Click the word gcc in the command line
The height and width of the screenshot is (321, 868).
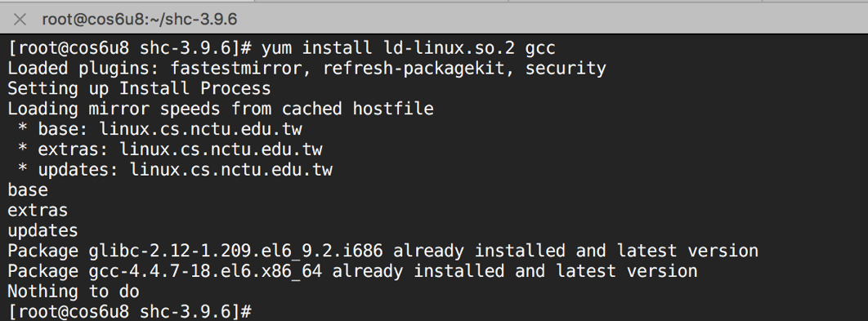pyautogui.click(x=539, y=48)
